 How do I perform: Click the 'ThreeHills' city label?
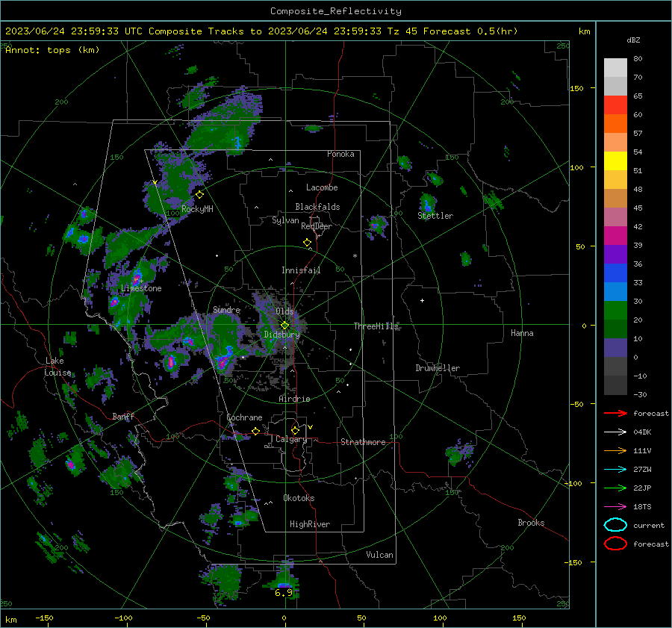pos(376,326)
